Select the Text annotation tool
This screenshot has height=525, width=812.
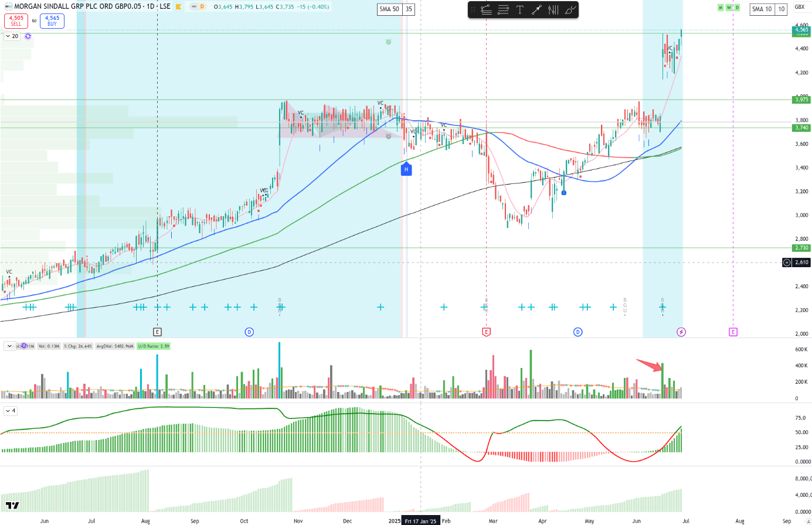tap(519, 10)
